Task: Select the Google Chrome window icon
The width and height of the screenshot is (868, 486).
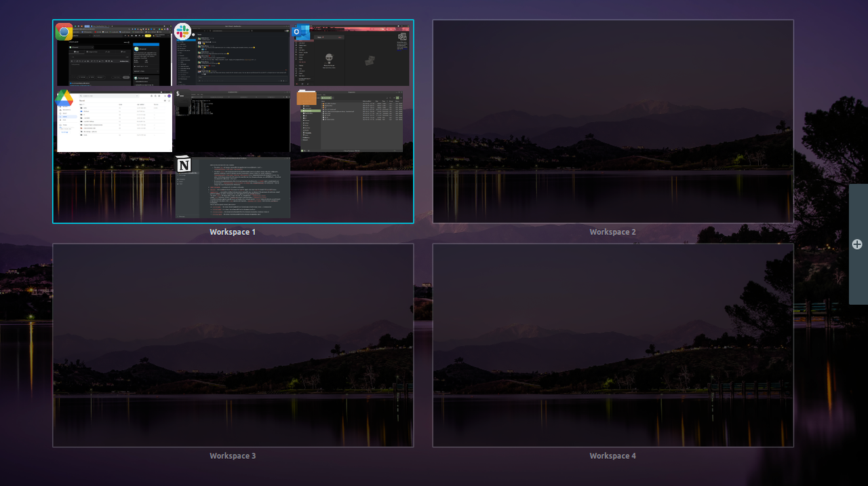Action: pos(64,31)
